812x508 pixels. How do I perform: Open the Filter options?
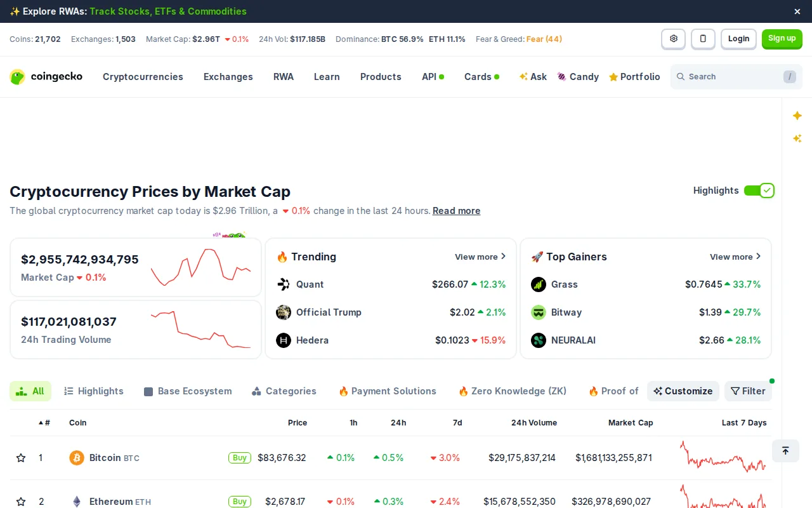tap(749, 391)
